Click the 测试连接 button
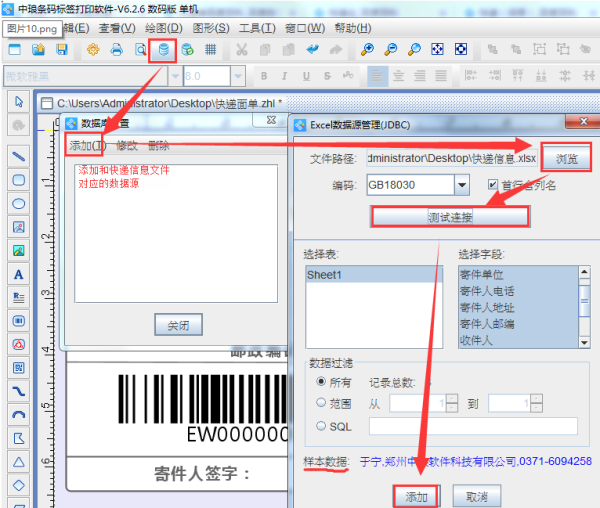This screenshot has width=600, height=508. point(450,217)
